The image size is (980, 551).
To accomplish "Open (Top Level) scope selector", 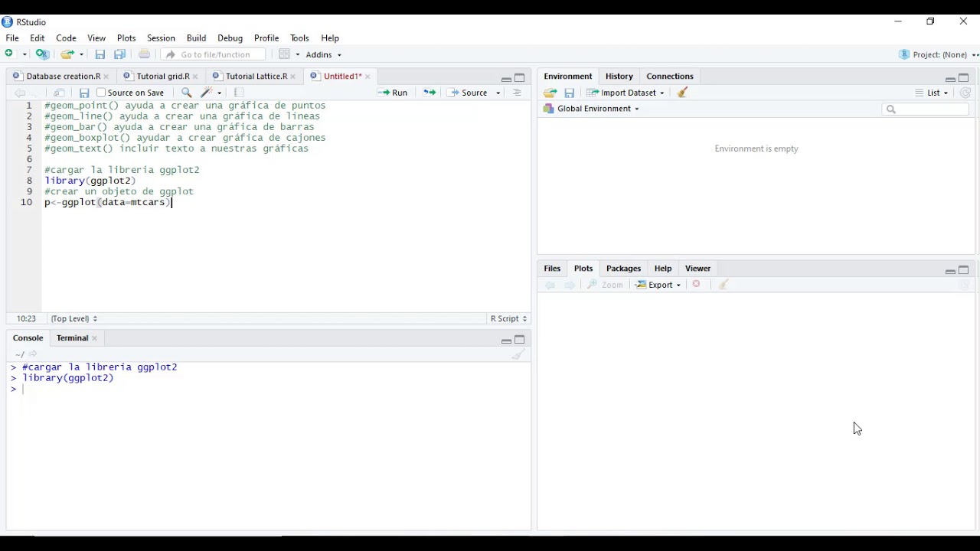I will pyautogui.click(x=73, y=318).
